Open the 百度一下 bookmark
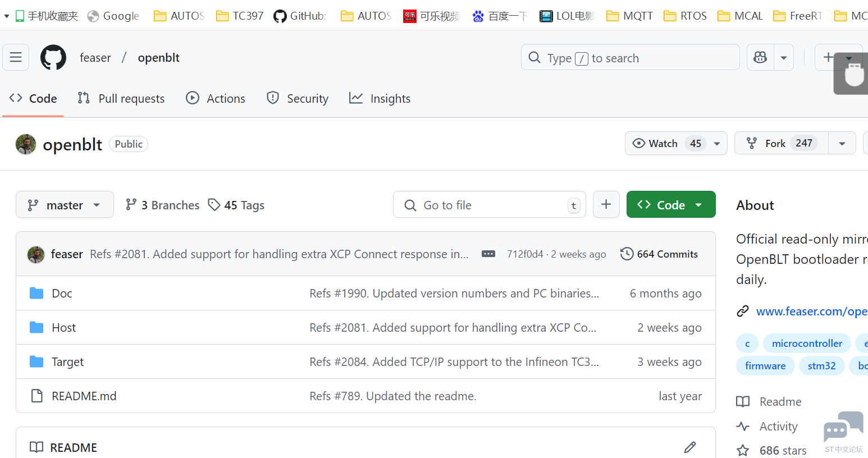The height and width of the screenshot is (458, 868). (500, 16)
